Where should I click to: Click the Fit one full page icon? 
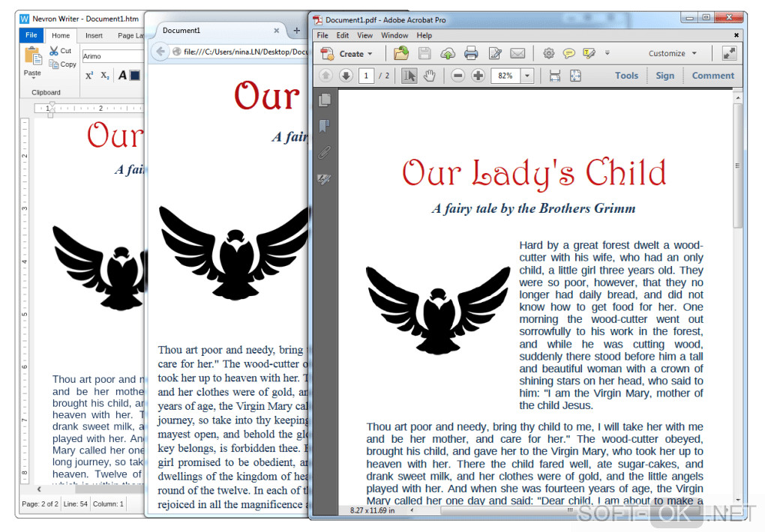(x=576, y=76)
